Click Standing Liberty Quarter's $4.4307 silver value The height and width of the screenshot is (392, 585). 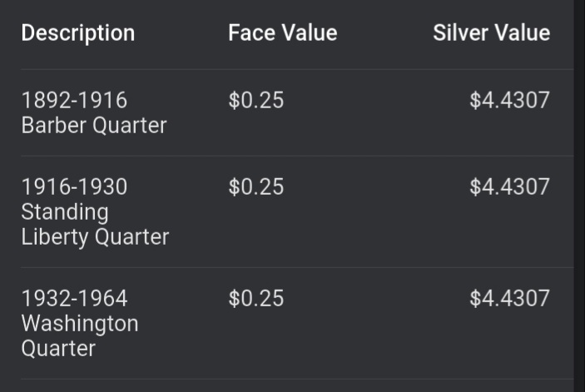tap(509, 187)
